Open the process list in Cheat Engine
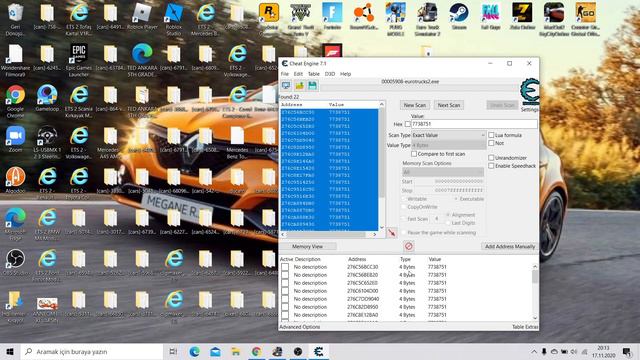This screenshot has height=360, width=640. click(x=286, y=86)
